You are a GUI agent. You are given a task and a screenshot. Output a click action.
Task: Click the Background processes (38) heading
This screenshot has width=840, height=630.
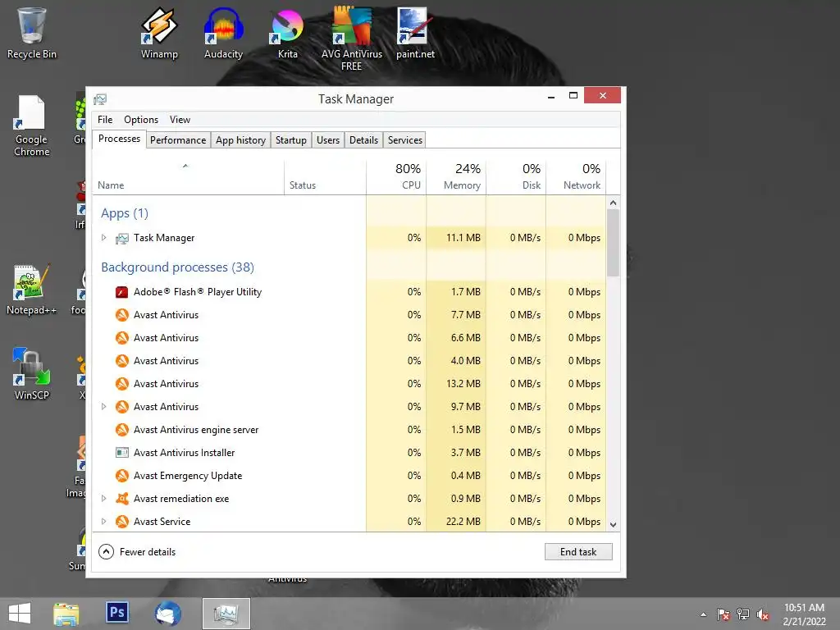[177, 267]
